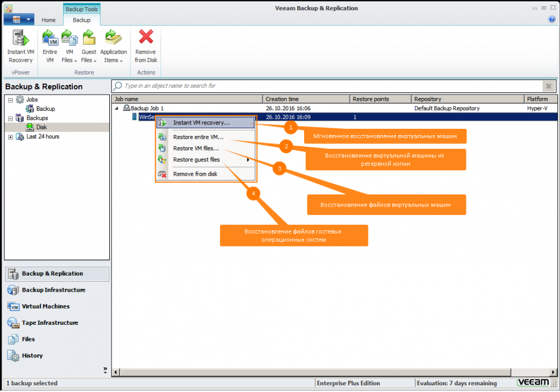Click the Entire VM restore icon
The height and width of the screenshot is (392, 560).
click(x=50, y=39)
